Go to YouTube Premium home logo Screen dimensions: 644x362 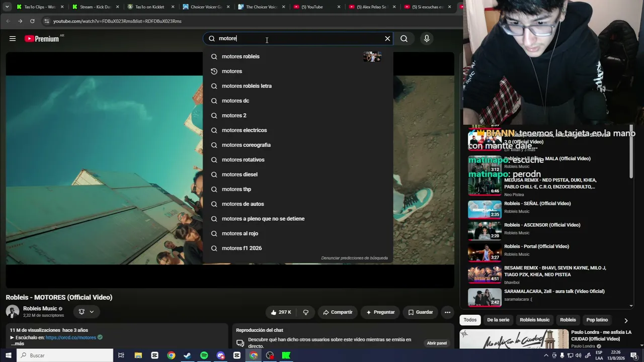[42, 39]
